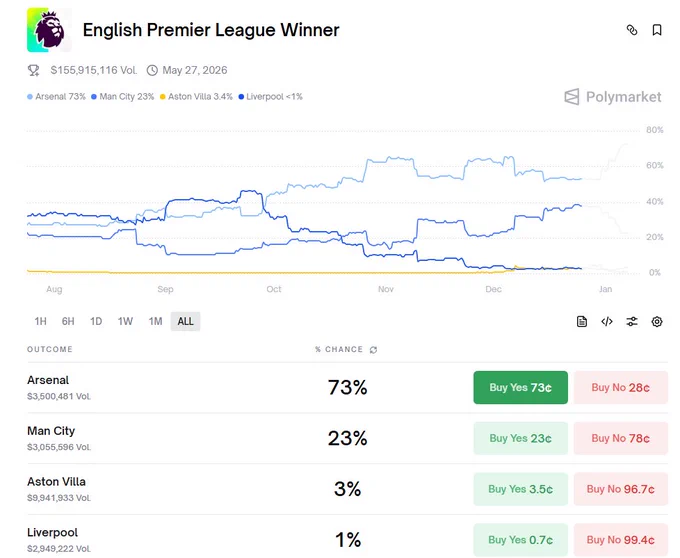The height and width of the screenshot is (558, 680).
Task: Refresh the % chance column
Action: point(373,350)
